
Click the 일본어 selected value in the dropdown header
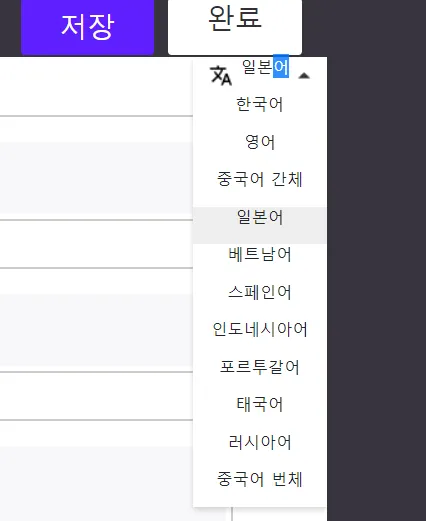pos(265,68)
